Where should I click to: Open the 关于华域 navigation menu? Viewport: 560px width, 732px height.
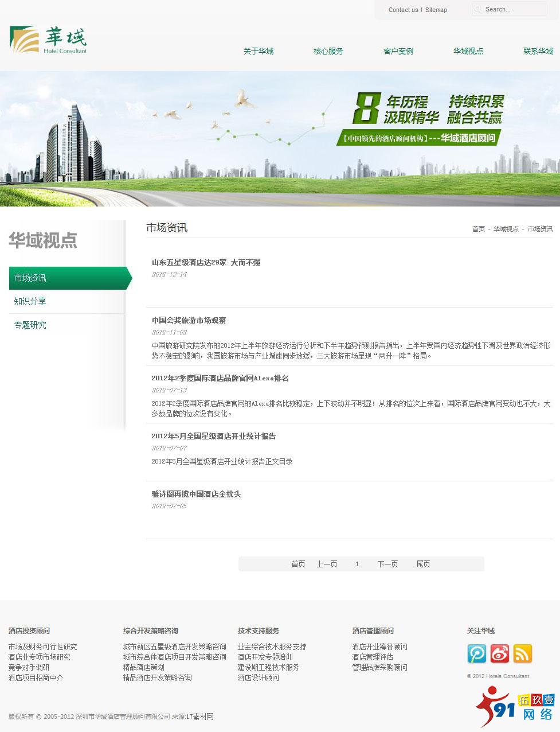tap(258, 51)
